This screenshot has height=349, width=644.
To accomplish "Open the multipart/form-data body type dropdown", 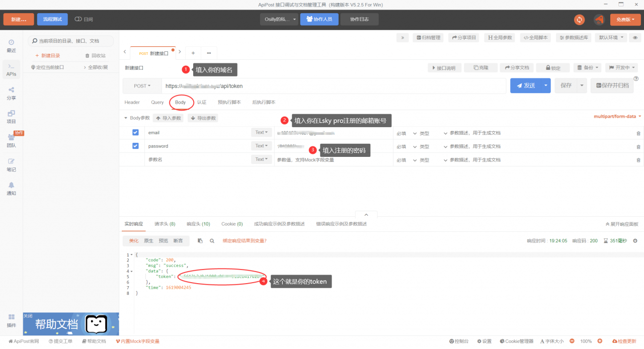I will pos(617,117).
